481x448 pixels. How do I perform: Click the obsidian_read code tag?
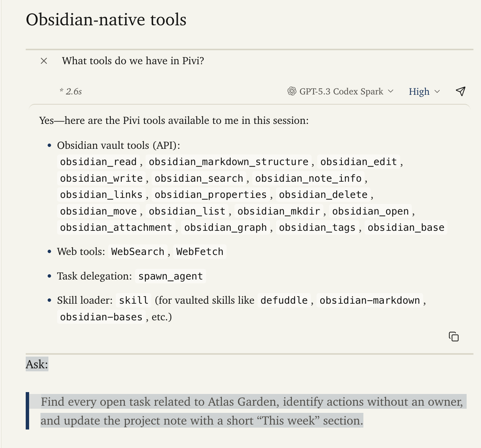[98, 162]
